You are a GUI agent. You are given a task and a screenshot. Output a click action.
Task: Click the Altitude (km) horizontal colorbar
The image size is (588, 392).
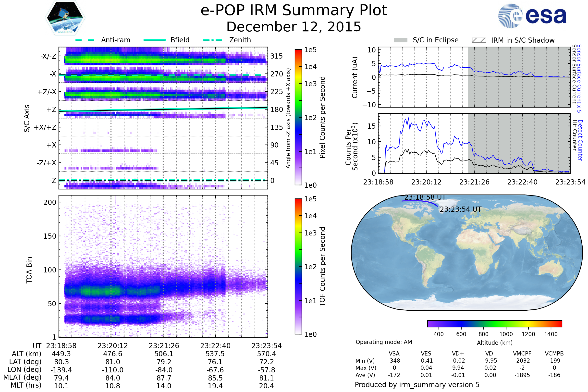coord(494,323)
